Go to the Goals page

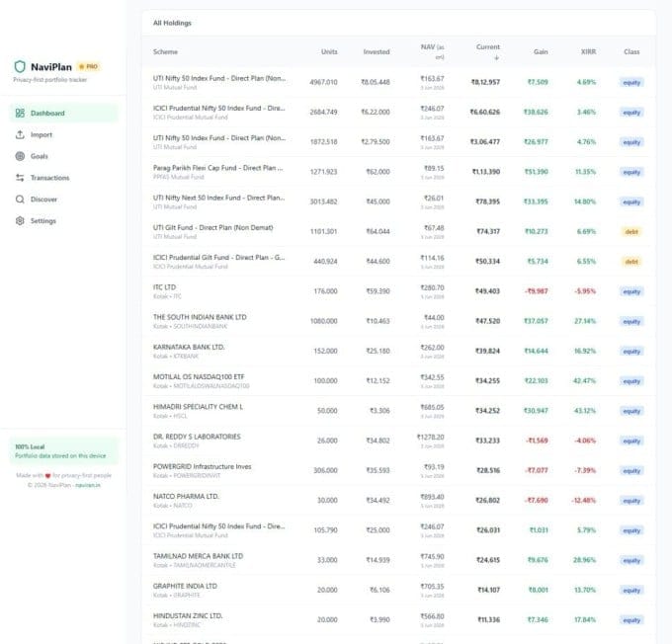click(64, 156)
